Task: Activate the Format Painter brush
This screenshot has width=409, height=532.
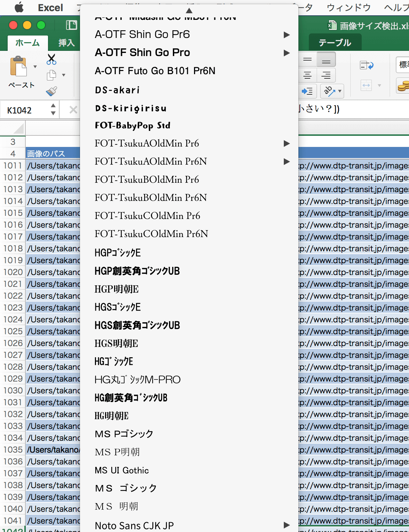Action: click(51, 91)
